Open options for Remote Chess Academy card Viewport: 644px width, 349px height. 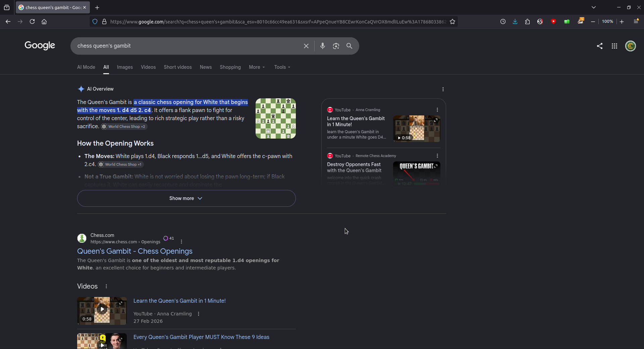pyautogui.click(x=437, y=156)
